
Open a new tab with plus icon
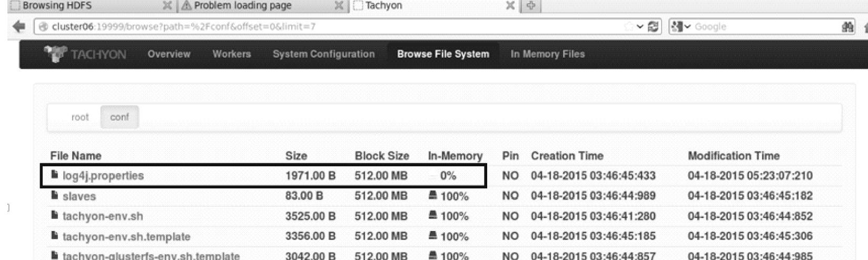click(x=530, y=6)
